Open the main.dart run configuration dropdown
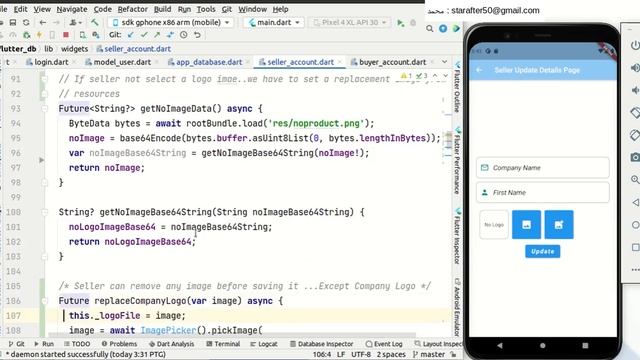Screen dimensions: 640x360 274,22
